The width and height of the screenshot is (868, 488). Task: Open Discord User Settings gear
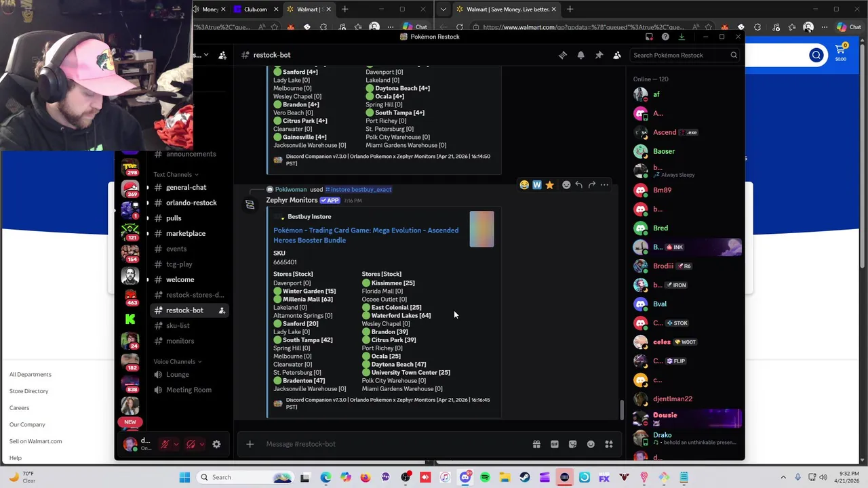point(216,445)
